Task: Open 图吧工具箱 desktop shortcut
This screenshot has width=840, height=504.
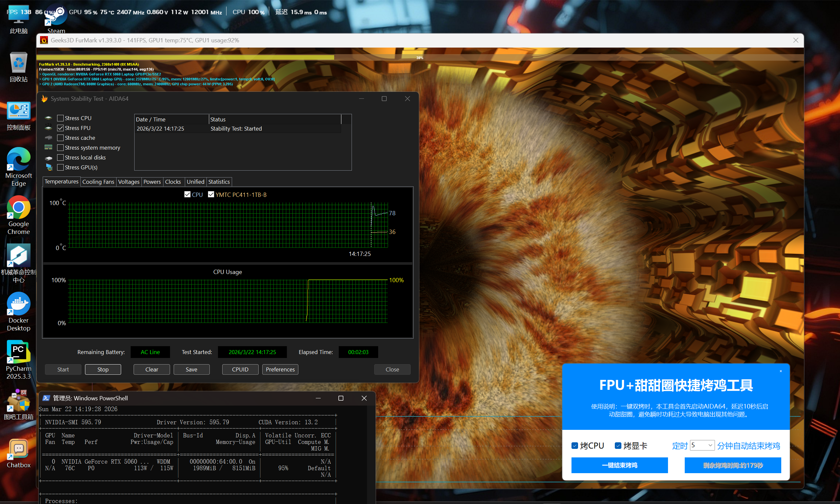Action: click(18, 404)
